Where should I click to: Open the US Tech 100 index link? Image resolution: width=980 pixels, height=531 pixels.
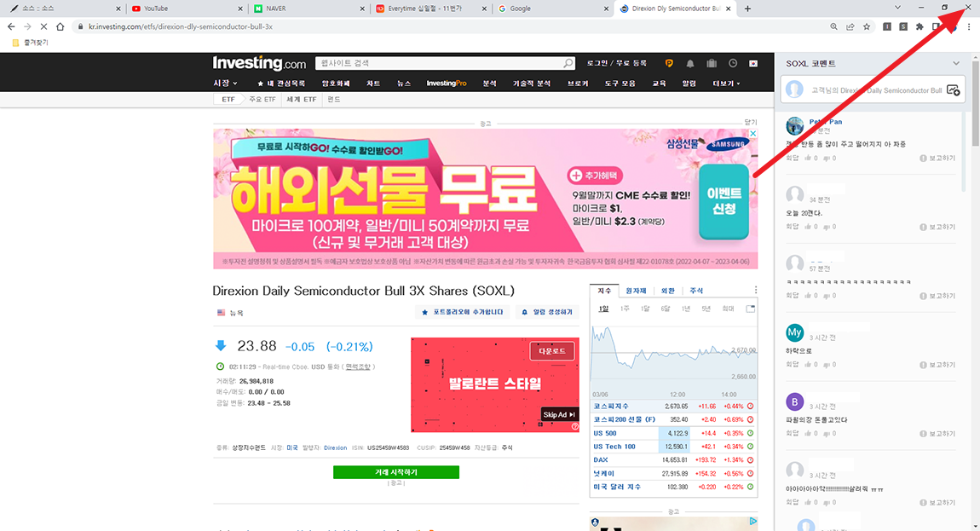click(x=614, y=447)
